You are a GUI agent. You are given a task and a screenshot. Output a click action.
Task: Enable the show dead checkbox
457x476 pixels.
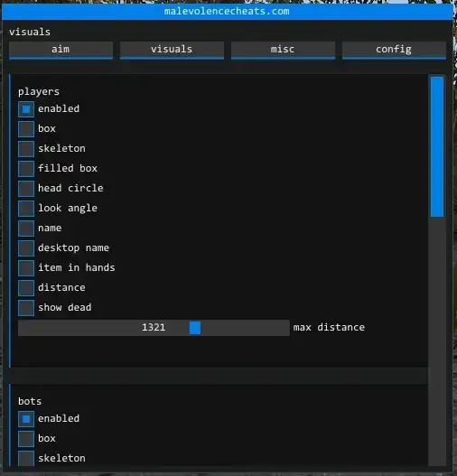(26, 308)
